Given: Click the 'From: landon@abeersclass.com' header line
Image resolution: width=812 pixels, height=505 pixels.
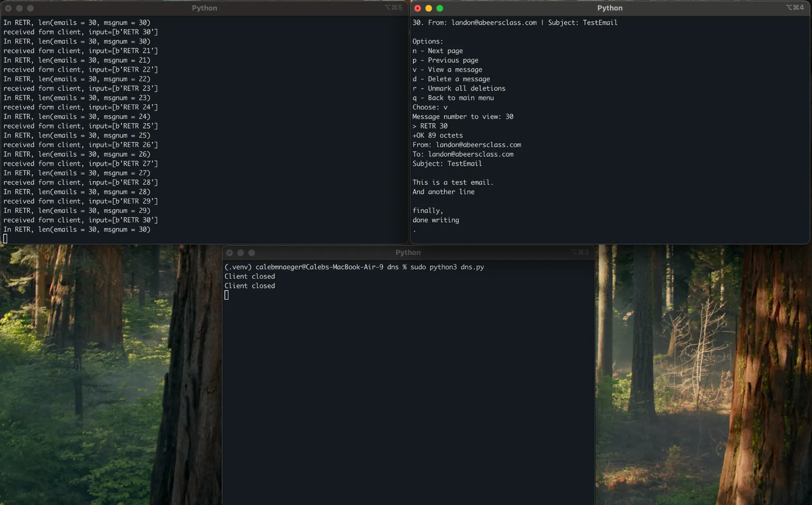Looking at the screenshot, I should point(467,145).
